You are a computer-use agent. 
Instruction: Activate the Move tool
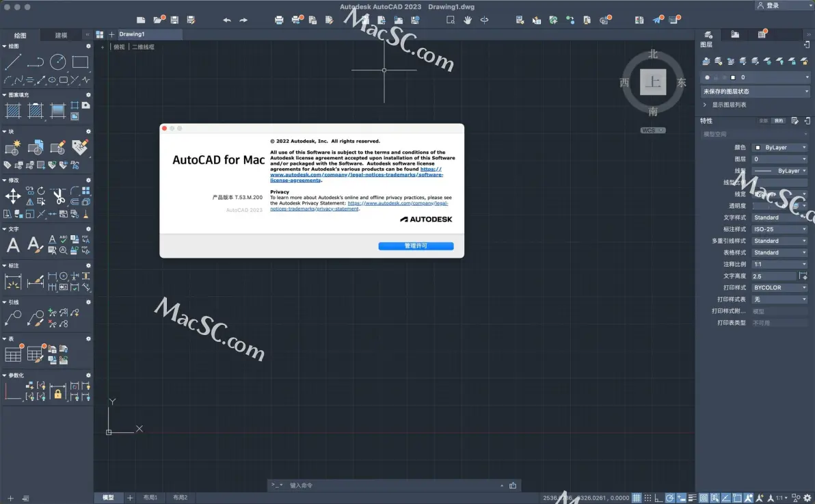point(13,196)
